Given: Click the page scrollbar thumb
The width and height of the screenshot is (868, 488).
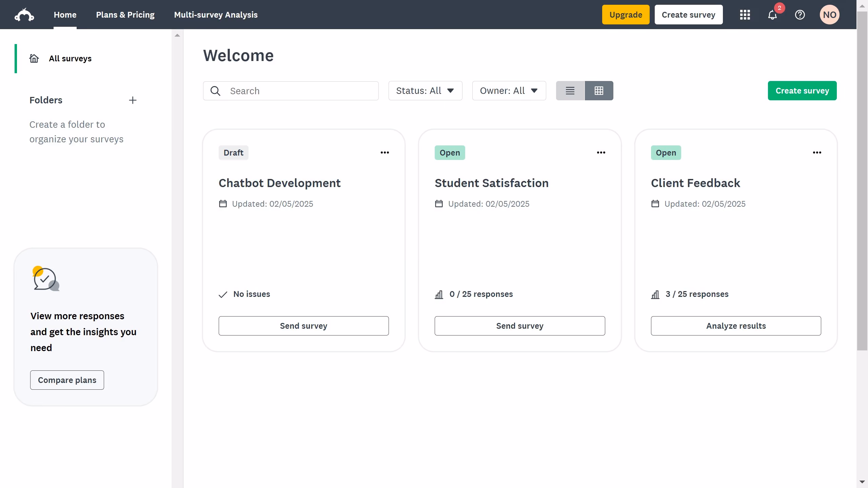Looking at the screenshot, I should click(862, 181).
